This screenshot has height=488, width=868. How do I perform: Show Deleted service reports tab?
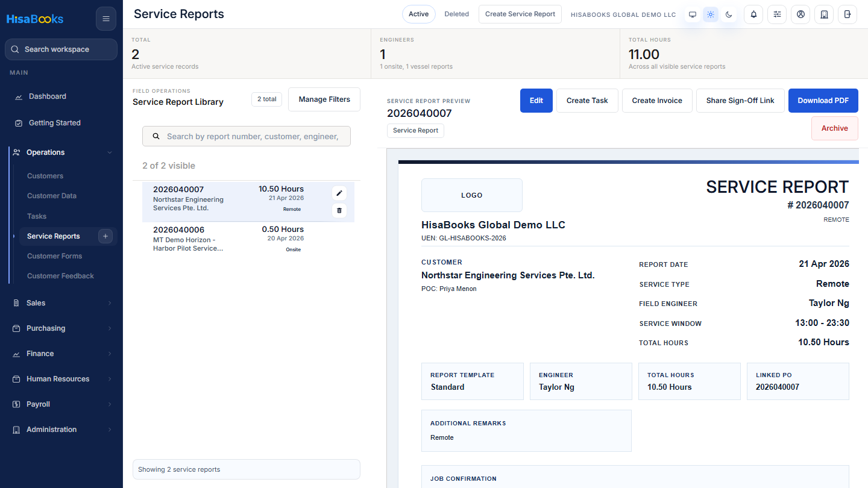pyautogui.click(x=456, y=14)
